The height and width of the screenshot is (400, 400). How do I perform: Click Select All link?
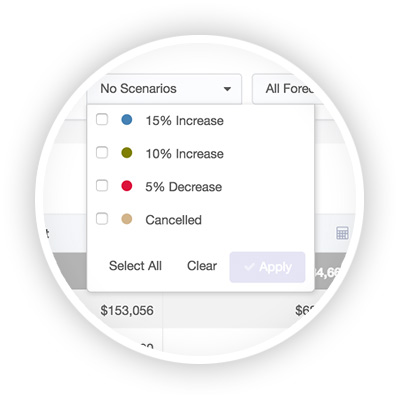(x=135, y=266)
